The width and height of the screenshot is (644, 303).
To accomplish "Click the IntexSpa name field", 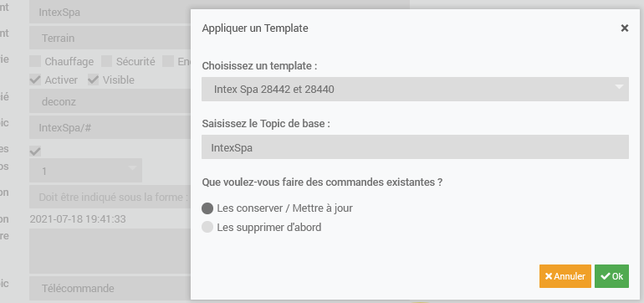I will (110, 13).
